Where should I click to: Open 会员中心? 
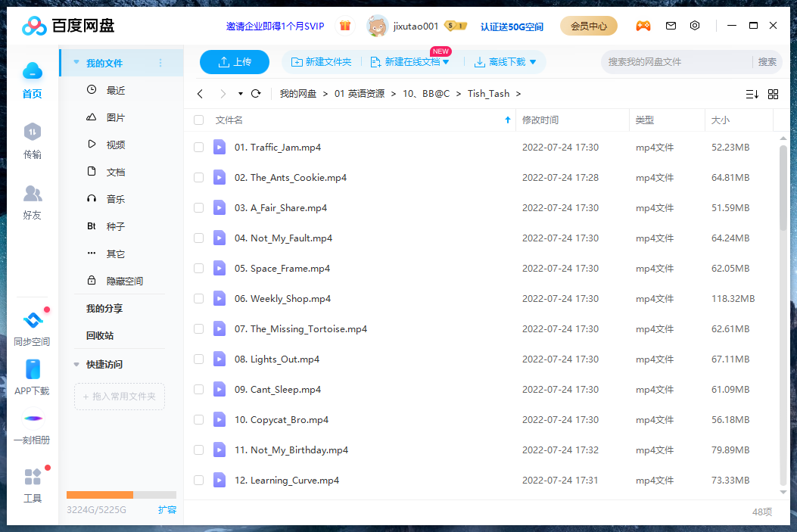tap(588, 25)
